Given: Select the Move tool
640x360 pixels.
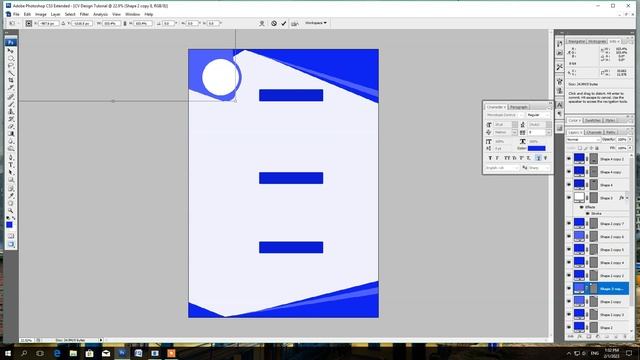Looking at the screenshot, I should 11,51.
